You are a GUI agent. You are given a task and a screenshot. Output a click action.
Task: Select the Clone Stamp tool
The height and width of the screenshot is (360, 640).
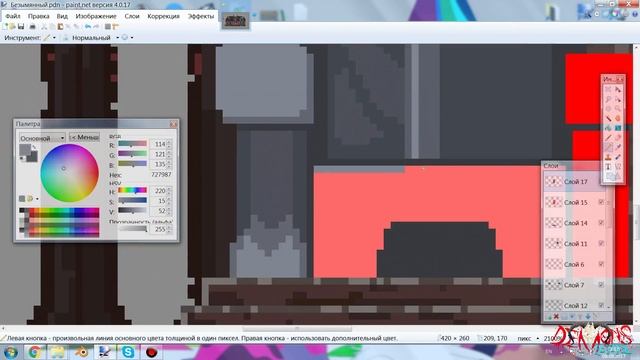[608, 157]
